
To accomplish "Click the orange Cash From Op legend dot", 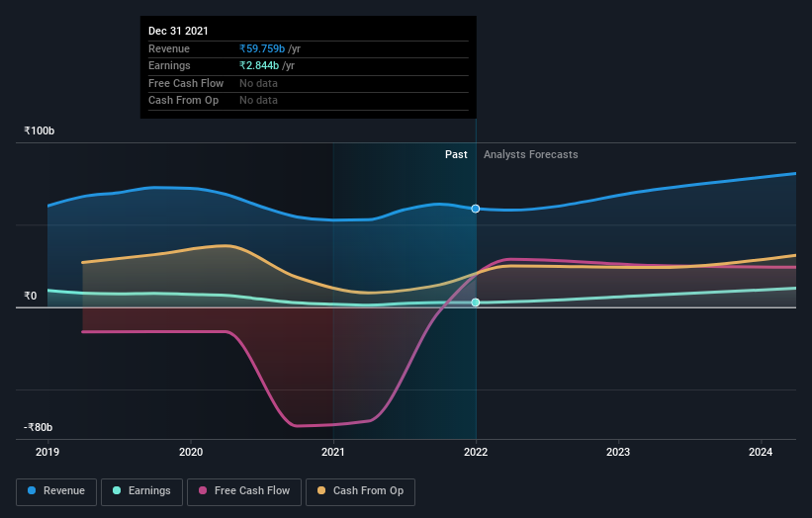I will point(321,490).
